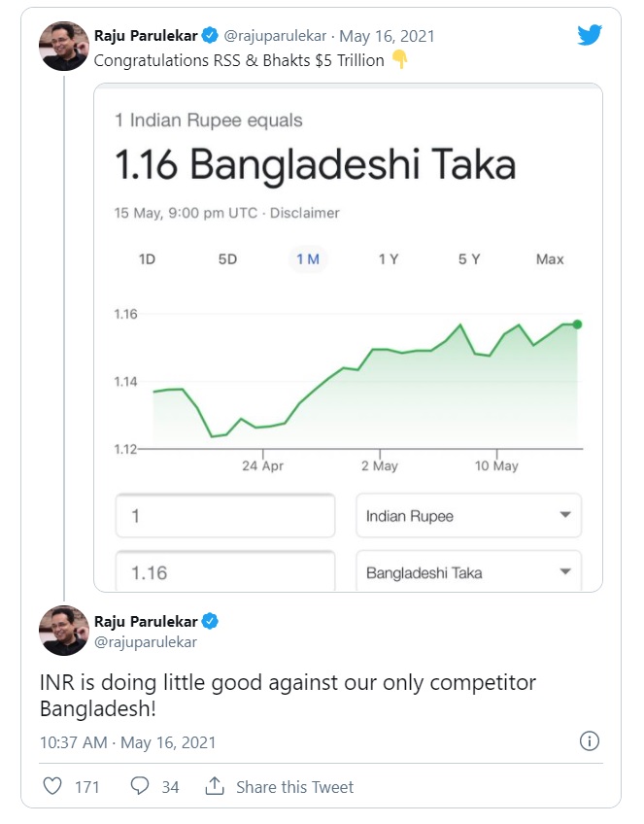This screenshot has height=824, width=644.
Task: Show the Max chart range
Action: [x=550, y=259]
